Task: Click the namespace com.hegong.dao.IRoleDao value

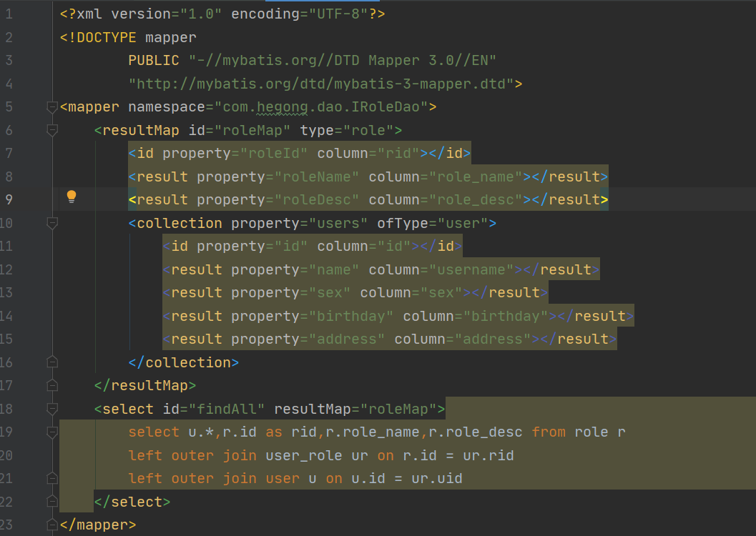Action: tap(321, 107)
